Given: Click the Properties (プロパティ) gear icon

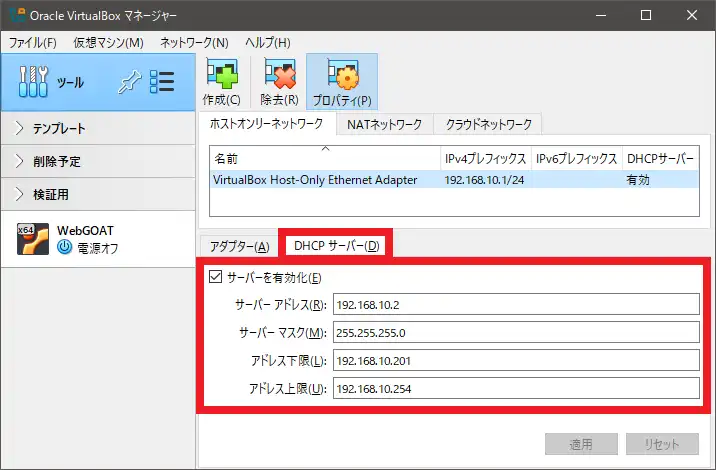Looking at the screenshot, I should [342, 75].
